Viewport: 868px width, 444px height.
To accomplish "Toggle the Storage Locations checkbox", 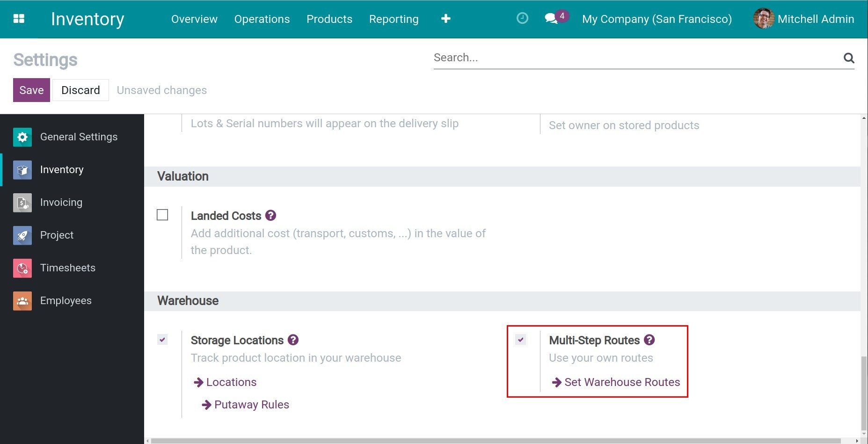I will coord(162,340).
